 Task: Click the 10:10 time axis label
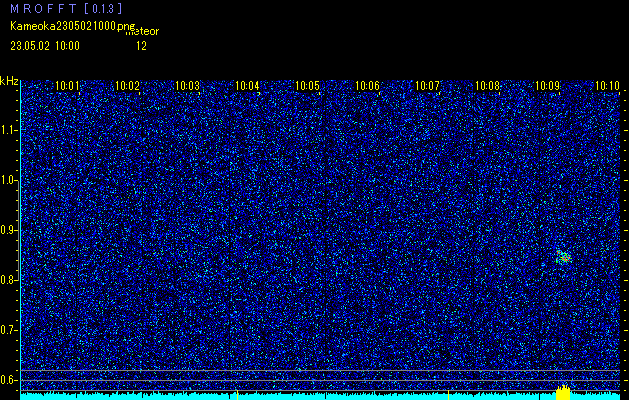pos(607,85)
